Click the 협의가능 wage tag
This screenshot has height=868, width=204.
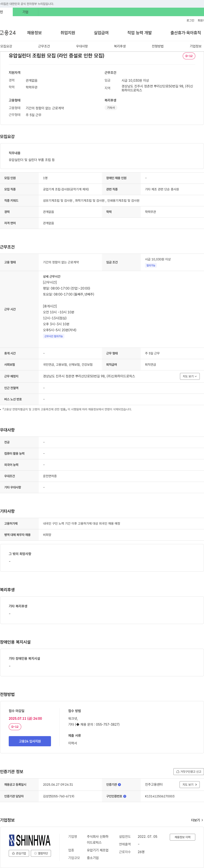pyautogui.click(x=151, y=266)
